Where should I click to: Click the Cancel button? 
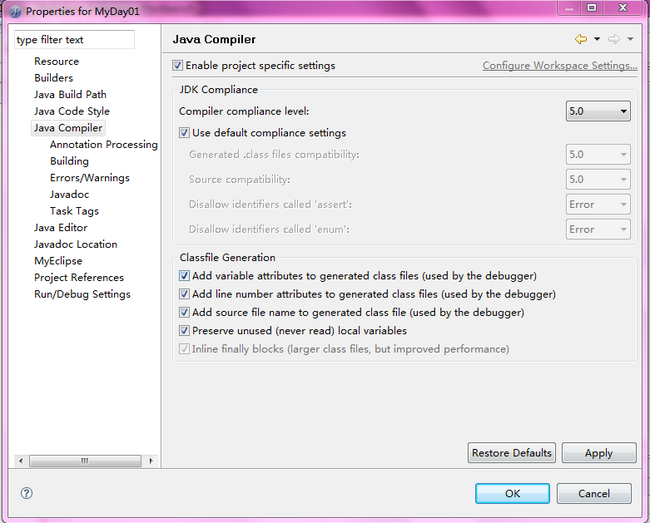coord(594,493)
